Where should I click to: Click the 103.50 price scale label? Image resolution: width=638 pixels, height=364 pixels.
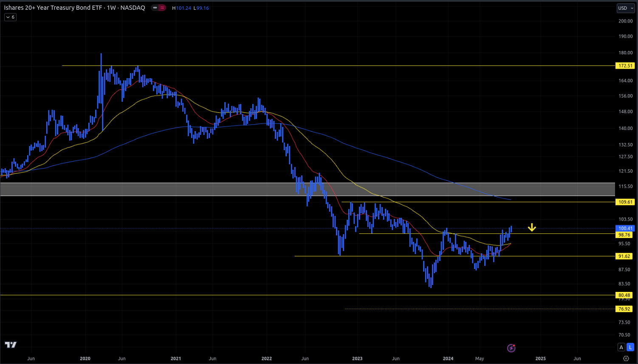tap(626, 219)
